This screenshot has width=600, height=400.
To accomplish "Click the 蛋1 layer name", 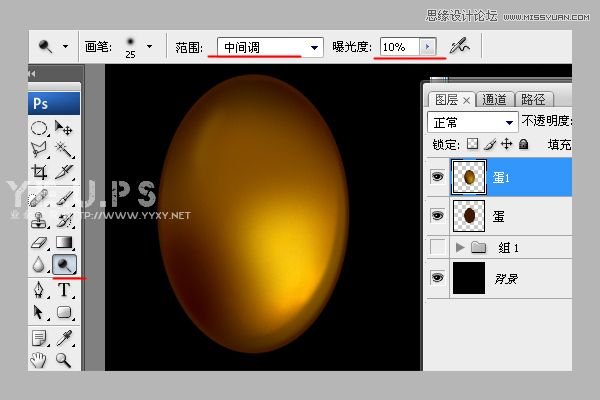I will (x=501, y=178).
